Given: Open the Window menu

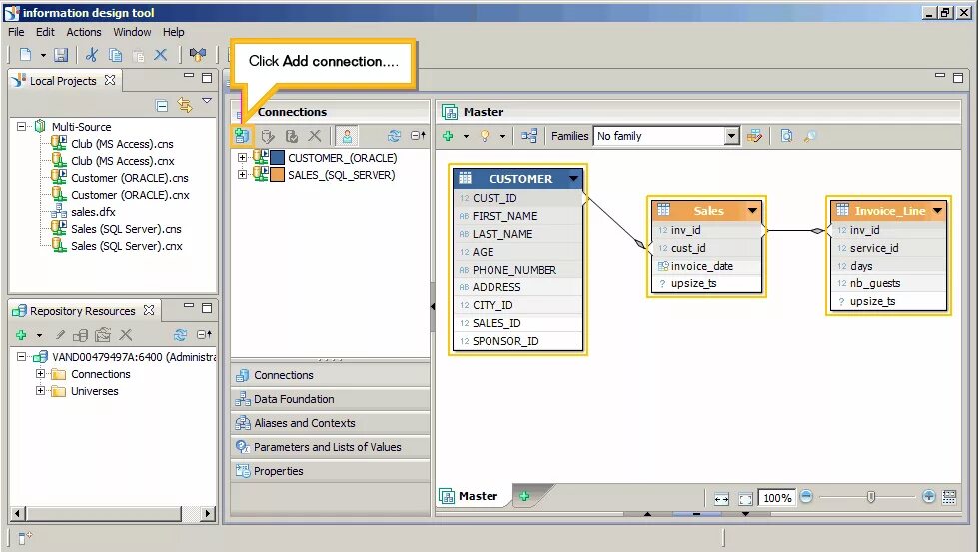Looking at the screenshot, I should click(132, 32).
